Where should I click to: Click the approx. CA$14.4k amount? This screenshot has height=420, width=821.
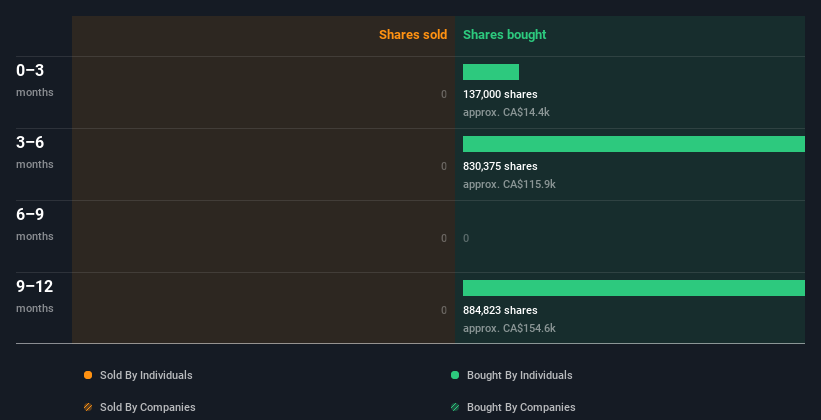[x=506, y=112]
